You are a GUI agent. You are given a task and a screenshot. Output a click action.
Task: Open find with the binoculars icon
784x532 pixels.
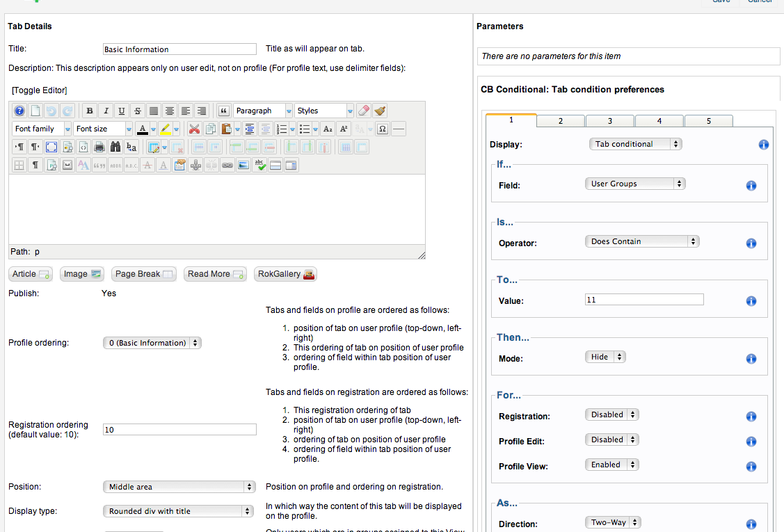point(115,147)
